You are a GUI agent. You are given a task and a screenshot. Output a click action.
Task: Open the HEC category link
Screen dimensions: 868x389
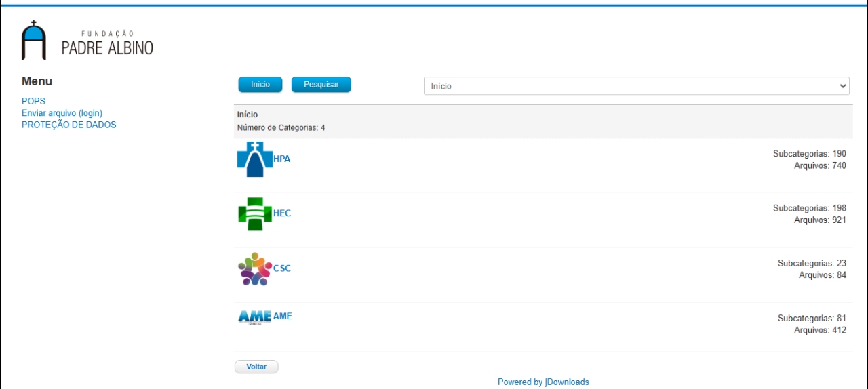282,213
